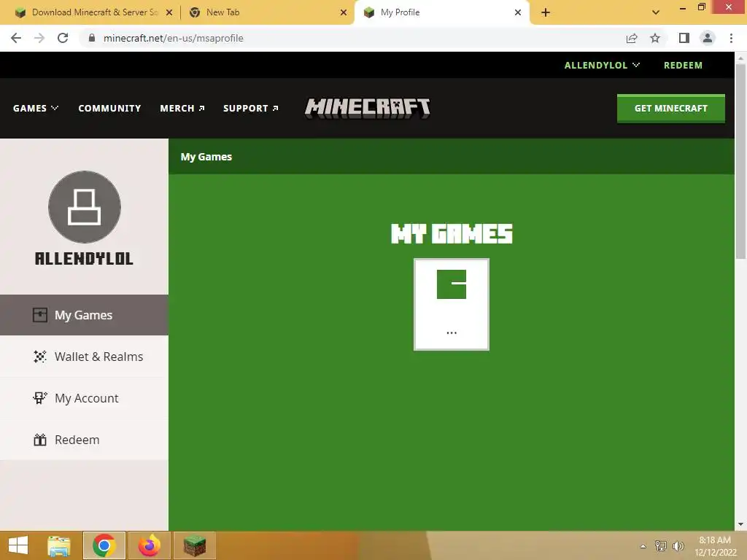Viewport: 747px width, 560px height.
Task: Click the page vertical scrollbar
Action: pyautogui.click(x=740, y=162)
